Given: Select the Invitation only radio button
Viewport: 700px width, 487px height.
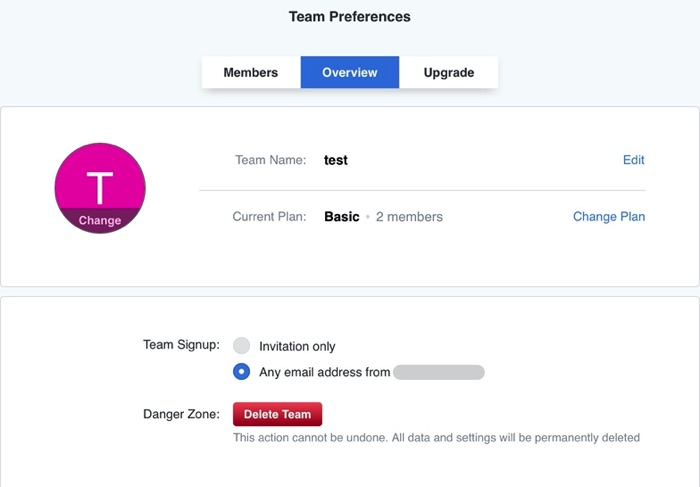Looking at the screenshot, I should (241, 346).
